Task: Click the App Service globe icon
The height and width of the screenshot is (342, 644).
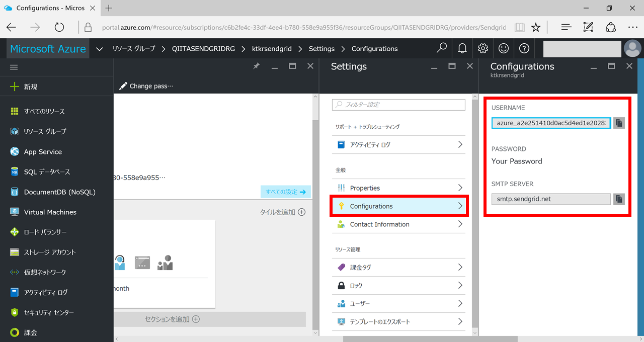Action: 15,151
